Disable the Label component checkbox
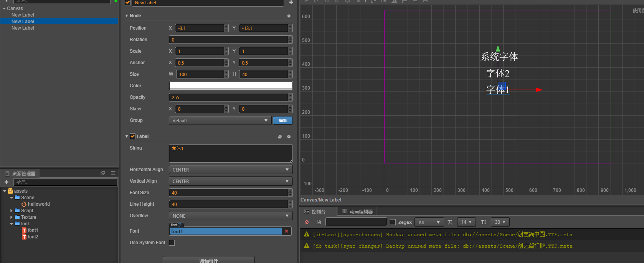 132,136
